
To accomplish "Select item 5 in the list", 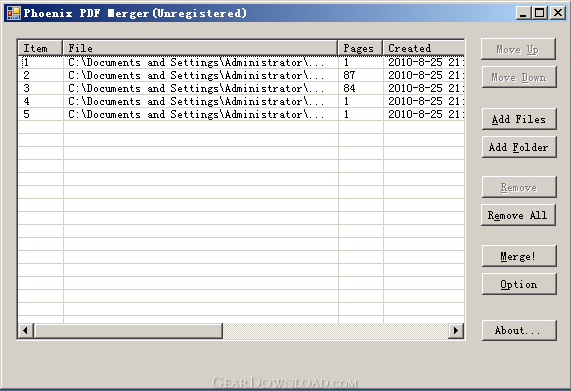I will click(241, 114).
